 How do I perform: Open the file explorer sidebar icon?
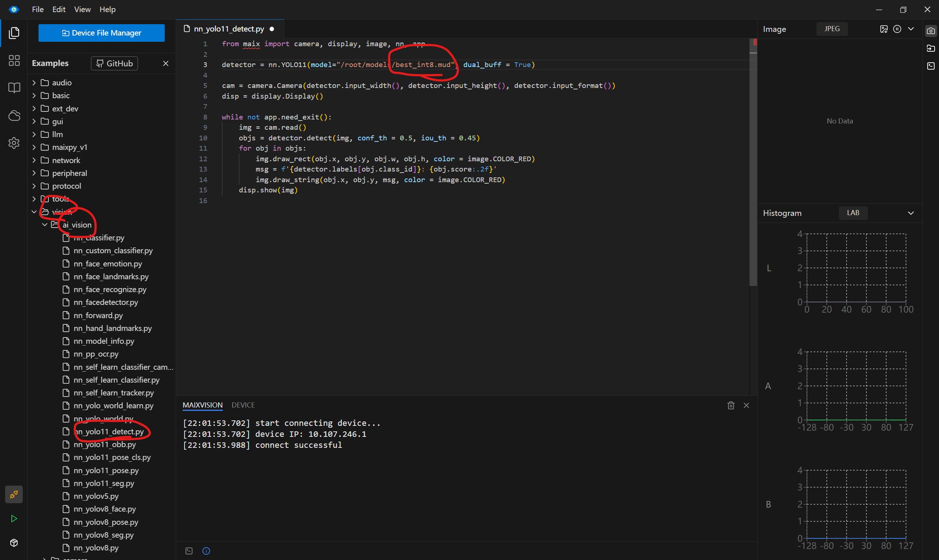pos(14,33)
